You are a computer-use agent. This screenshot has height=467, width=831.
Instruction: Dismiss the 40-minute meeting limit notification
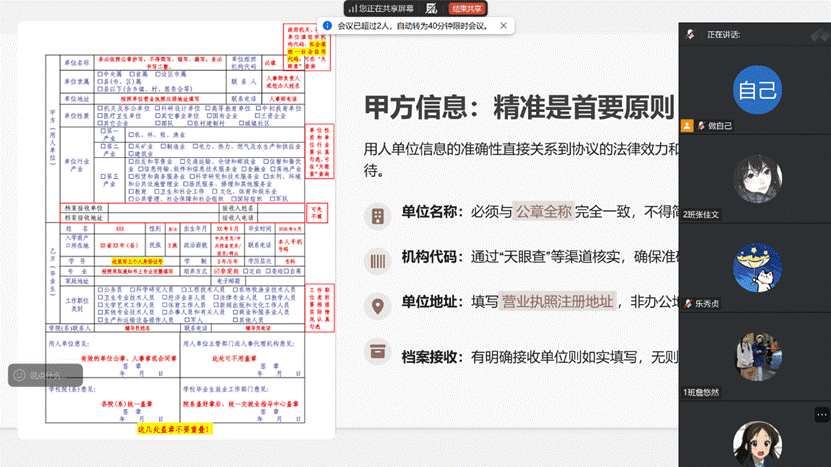tap(501, 26)
